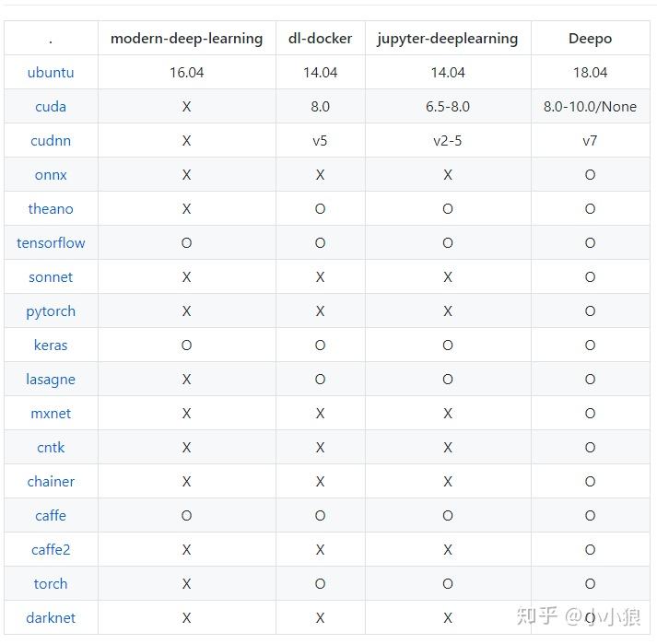The height and width of the screenshot is (644, 657).
Task: Click the Deepo column header
Action: pyautogui.click(x=590, y=38)
